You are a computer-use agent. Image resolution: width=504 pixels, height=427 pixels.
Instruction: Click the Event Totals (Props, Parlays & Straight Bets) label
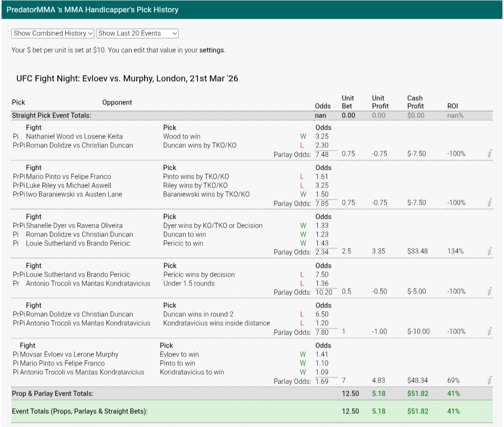pyautogui.click(x=80, y=411)
